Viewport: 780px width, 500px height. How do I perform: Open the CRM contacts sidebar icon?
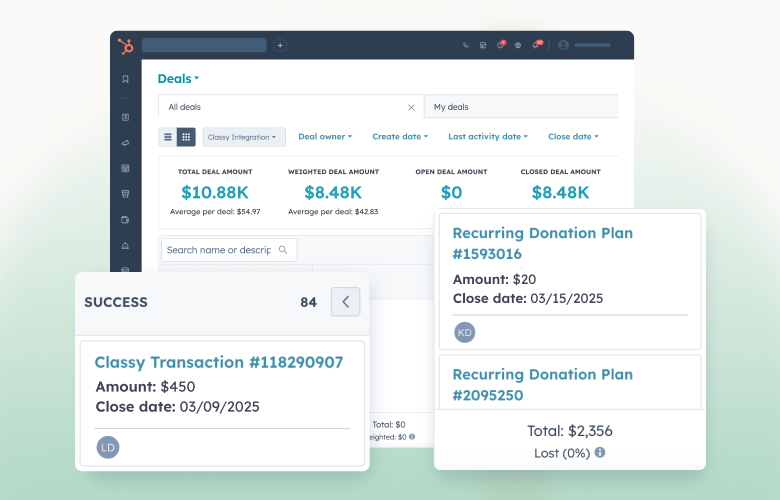(125, 117)
